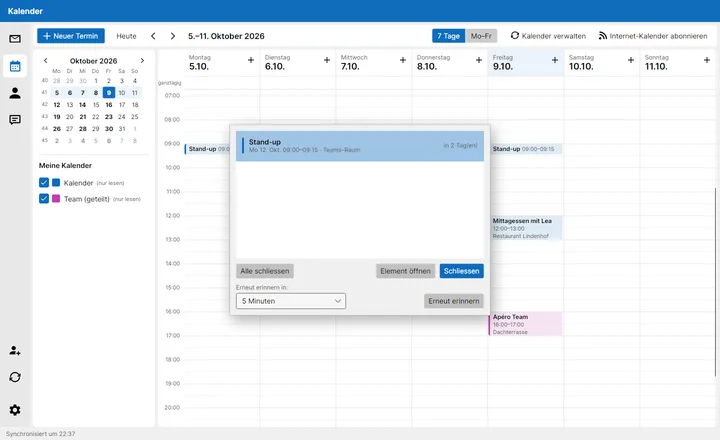Add event on Dienstag 6.10. plus icon
Screen dimensions: 720x440
click(x=327, y=60)
